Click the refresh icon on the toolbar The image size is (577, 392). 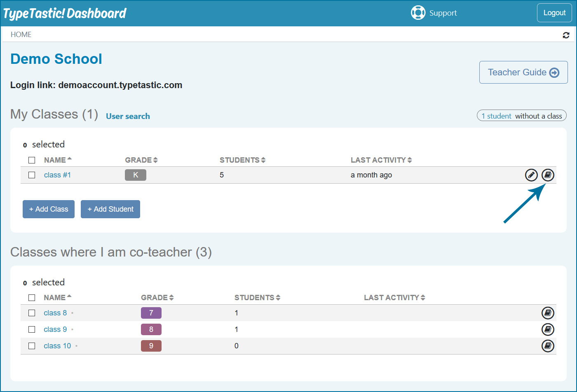pos(566,35)
